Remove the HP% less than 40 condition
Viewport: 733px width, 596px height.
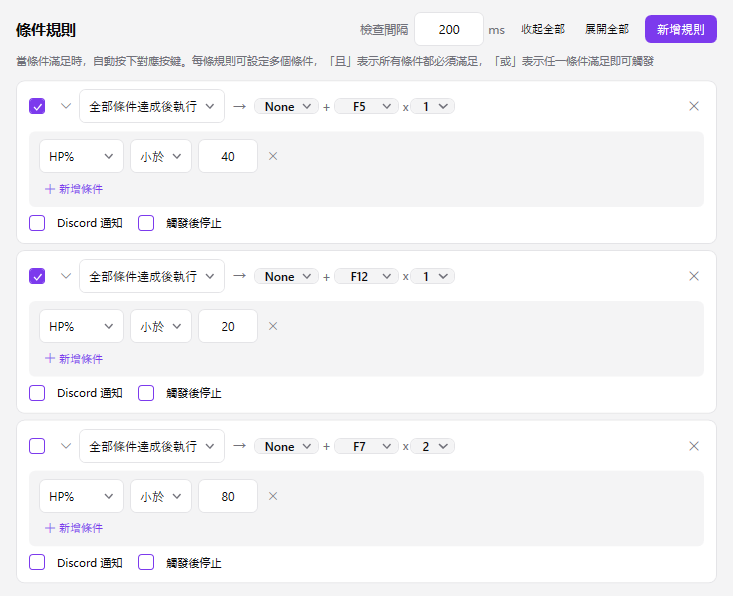pos(273,156)
